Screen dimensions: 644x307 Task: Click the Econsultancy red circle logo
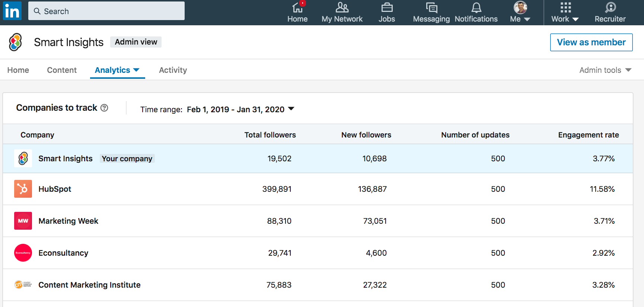[x=23, y=253]
